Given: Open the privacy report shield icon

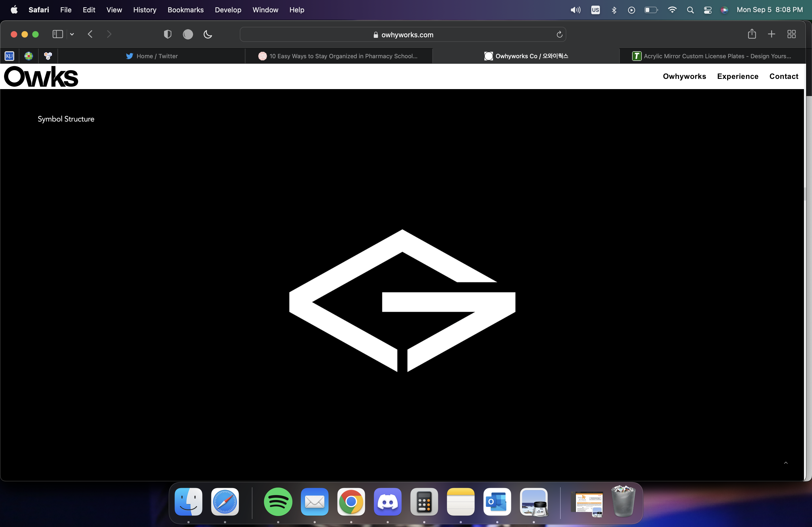Looking at the screenshot, I should (x=168, y=34).
